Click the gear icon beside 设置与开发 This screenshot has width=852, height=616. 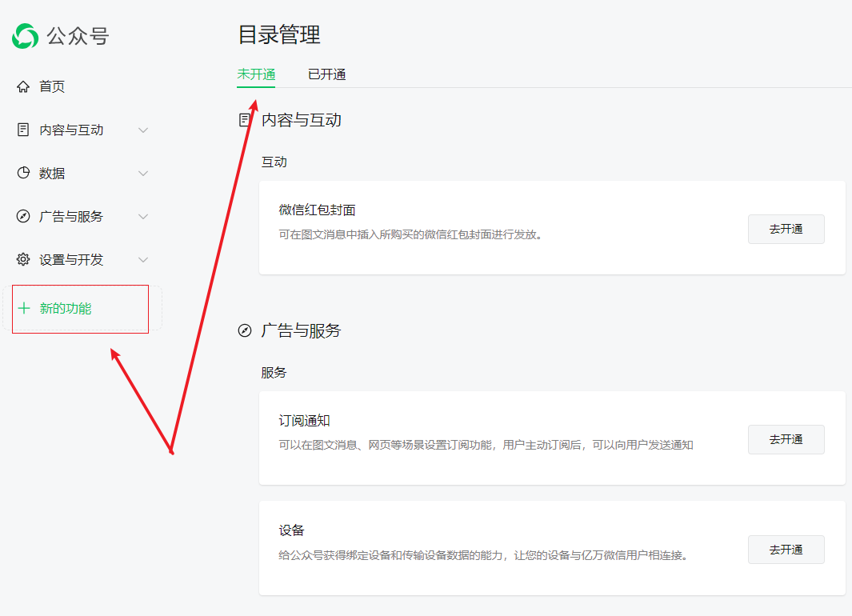pyautogui.click(x=23, y=259)
